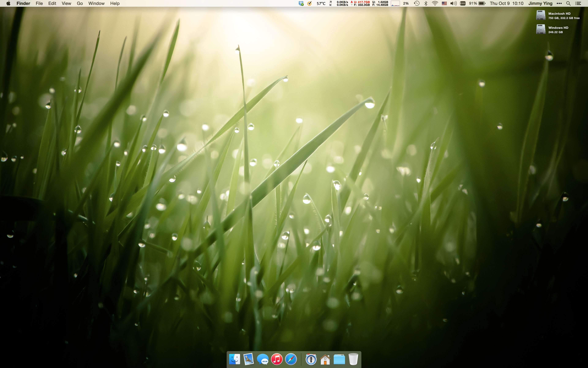Open the Home folder in the Dock

coord(325,359)
